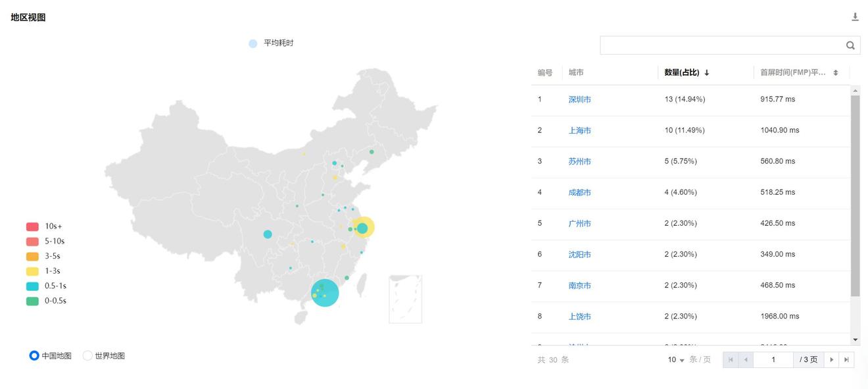Open the 深圳市 city link

pos(579,100)
